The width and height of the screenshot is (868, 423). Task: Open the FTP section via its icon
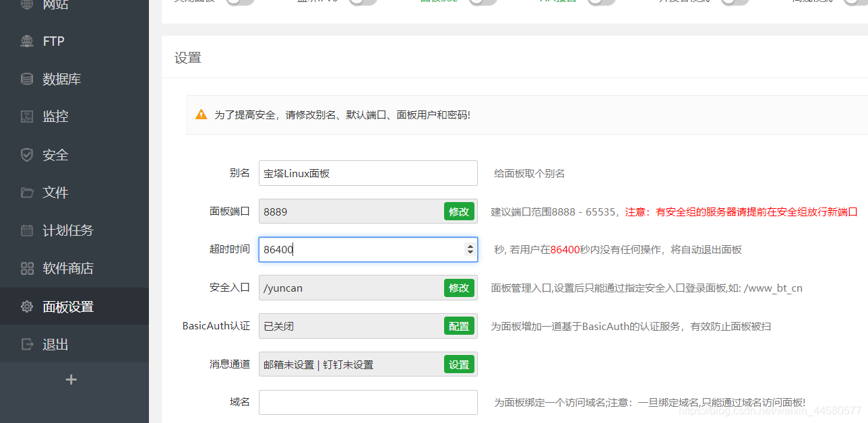(x=27, y=41)
